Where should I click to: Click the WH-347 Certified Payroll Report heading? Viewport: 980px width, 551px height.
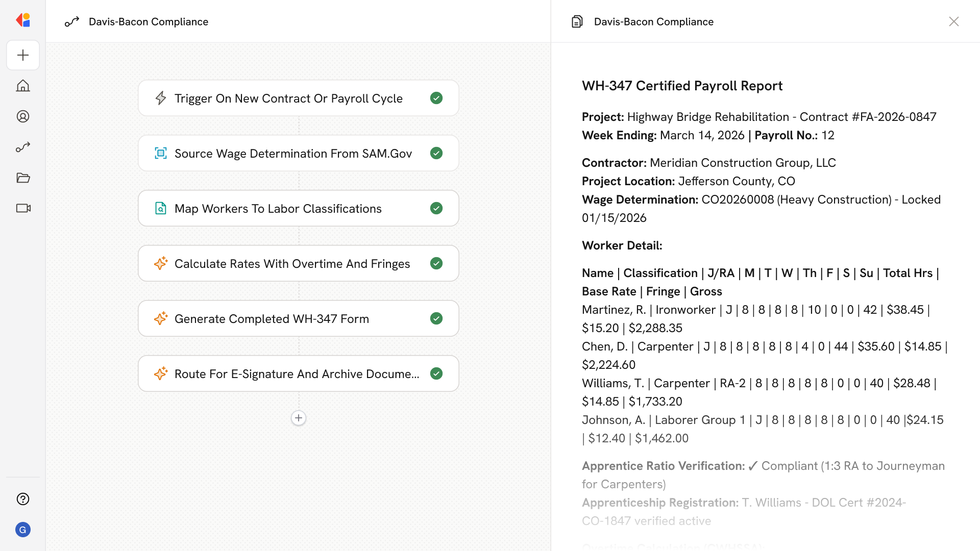(x=682, y=86)
